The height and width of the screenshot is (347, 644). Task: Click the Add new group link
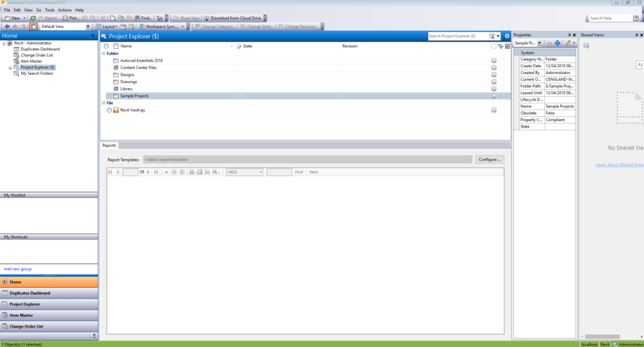coord(18,269)
